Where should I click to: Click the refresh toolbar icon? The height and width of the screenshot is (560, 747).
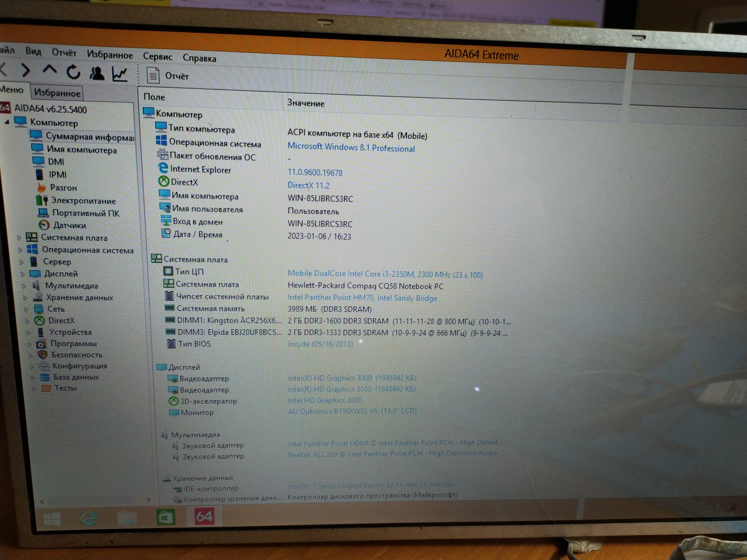click(73, 72)
